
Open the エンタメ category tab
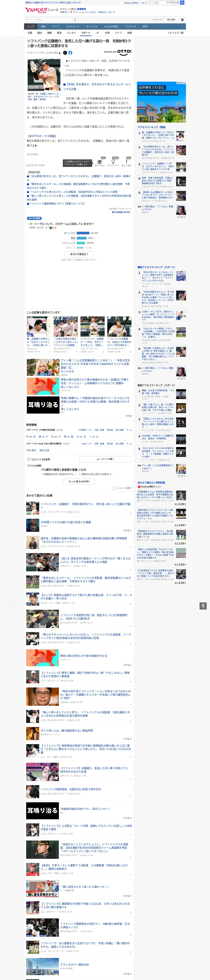(x=71, y=33)
